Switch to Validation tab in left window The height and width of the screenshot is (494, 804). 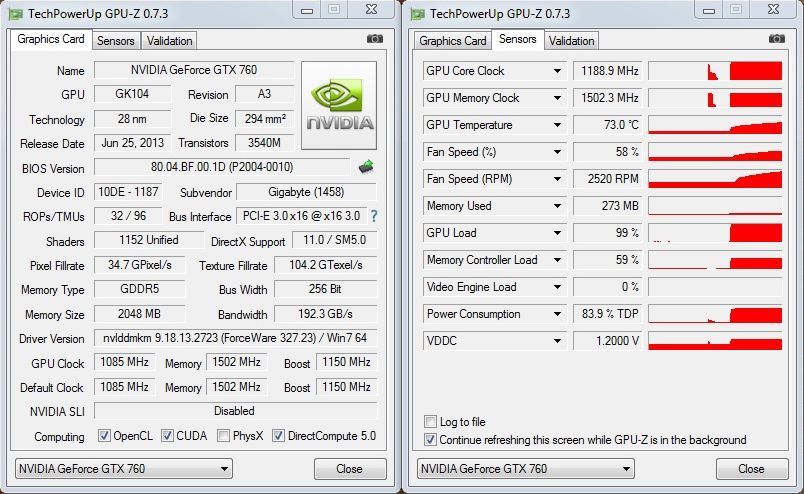tap(169, 41)
